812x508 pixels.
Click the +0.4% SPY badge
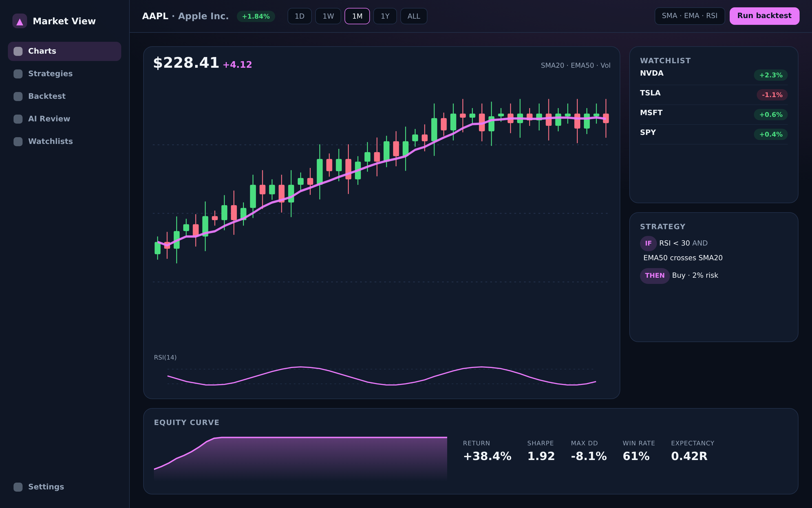point(771,134)
